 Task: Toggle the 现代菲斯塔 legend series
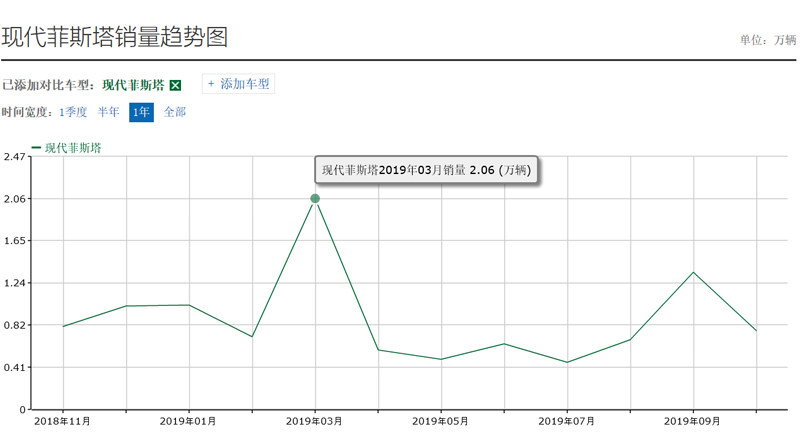coord(66,148)
